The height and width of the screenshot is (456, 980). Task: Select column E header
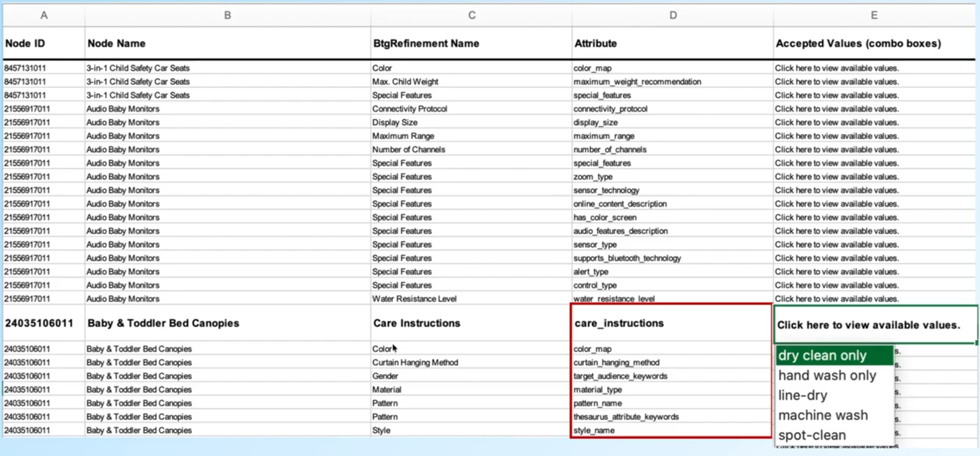pyautogui.click(x=874, y=15)
